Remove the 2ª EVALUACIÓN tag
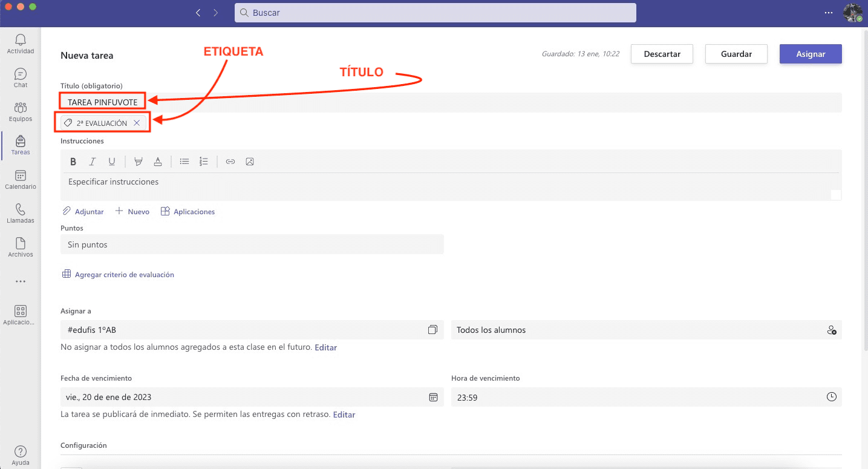Screen dimensions: 868x469 point(137,123)
